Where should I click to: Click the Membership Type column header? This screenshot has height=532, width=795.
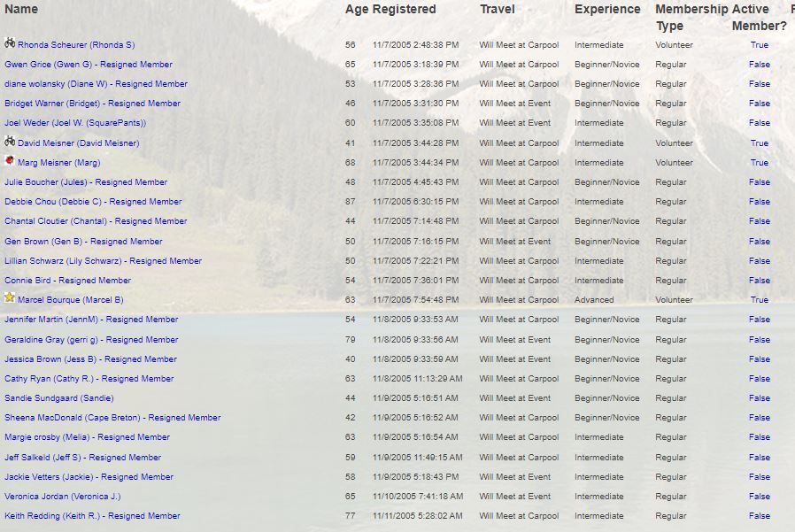click(x=690, y=17)
